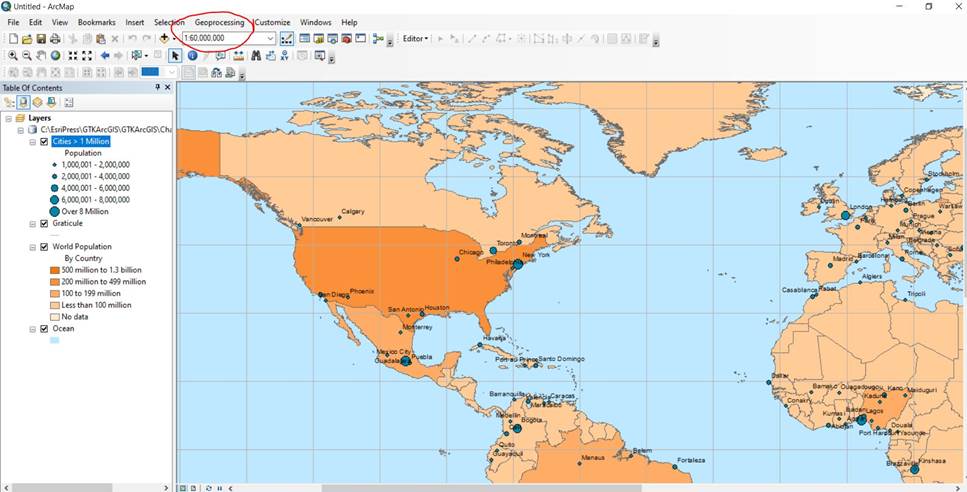Print the current map
Image resolution: width=967 pixels, height=492 pixels.
(x=55, y=39)
